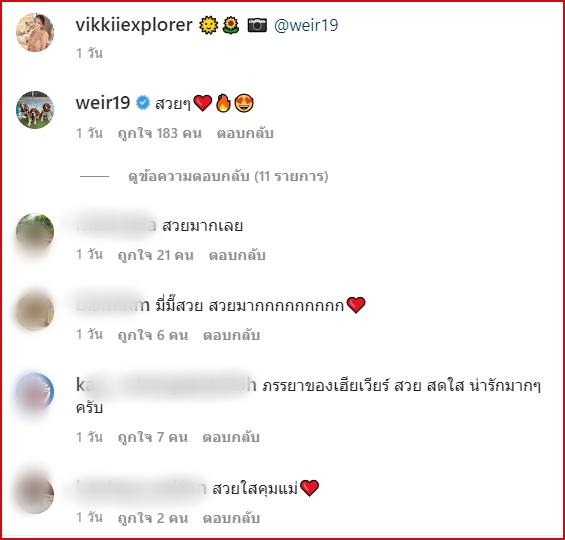
Task: View 7 likes on the ภรรยาของเฮียเวียร์ comment
Action: coord(153,437)
